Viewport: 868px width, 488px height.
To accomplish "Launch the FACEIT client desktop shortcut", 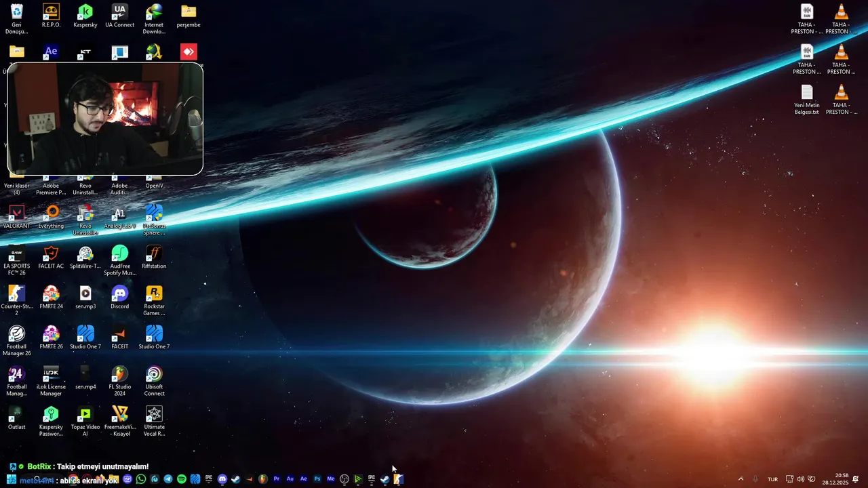I will [x=119, y=338].
